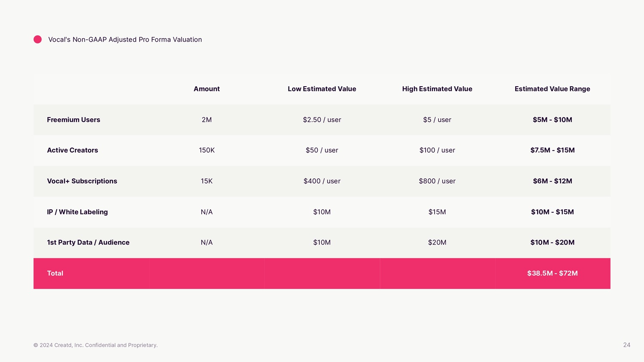
Task: Click the pink bullet dot beside title
Action: point(38,39)
